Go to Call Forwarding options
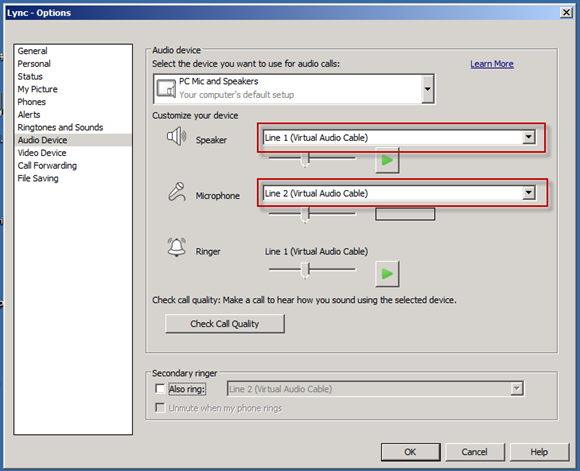The image size is (580, 471). pyautogui.click(x=47, y=165)
